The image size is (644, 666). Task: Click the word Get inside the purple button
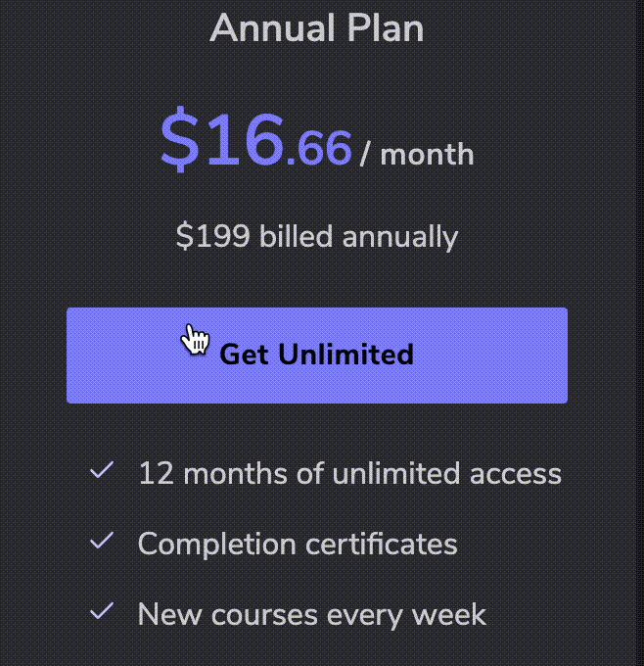[244, 356]
